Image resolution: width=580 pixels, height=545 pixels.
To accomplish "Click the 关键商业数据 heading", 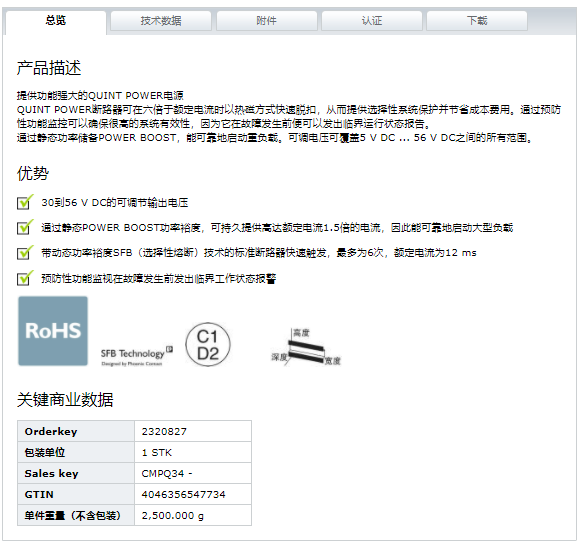I will coord(65,400).
